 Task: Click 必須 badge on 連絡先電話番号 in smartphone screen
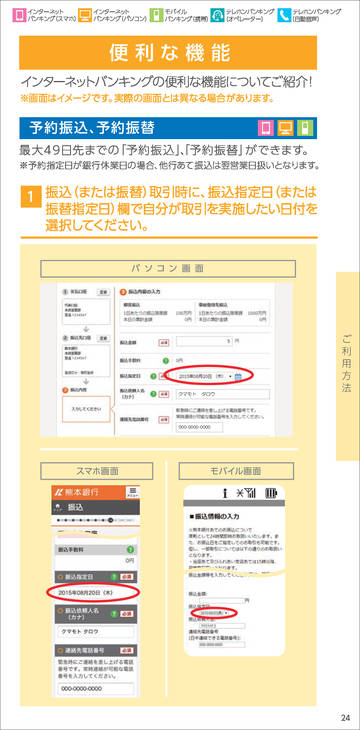[x=126, y=650]
